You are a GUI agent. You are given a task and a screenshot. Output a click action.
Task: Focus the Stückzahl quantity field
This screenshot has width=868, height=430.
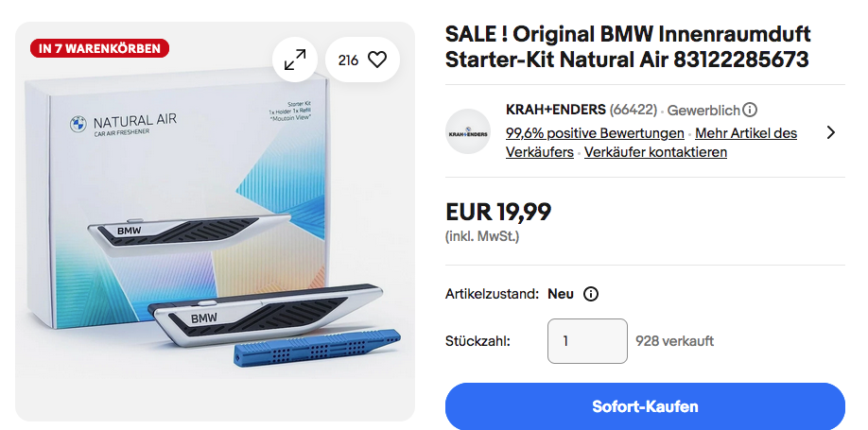[x=587, y=341]
